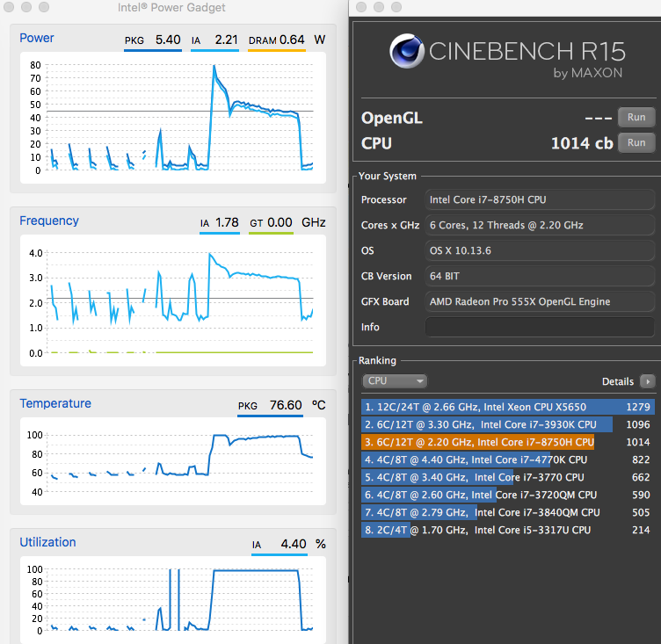
Task: Select highlighted ranking row i7-8750H
Action: click(507, 442)
